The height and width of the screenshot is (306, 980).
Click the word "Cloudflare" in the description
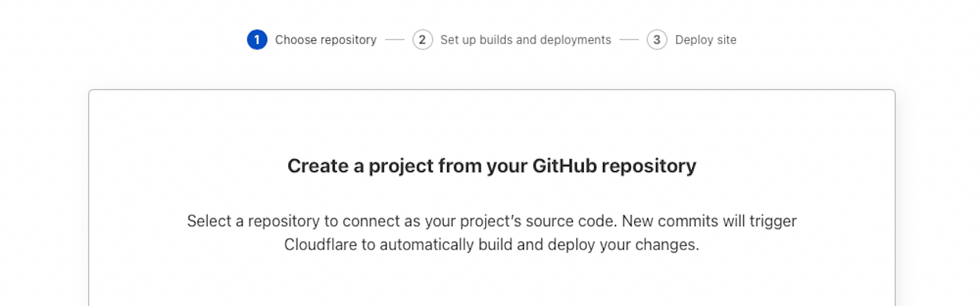[x=320, y=244]
